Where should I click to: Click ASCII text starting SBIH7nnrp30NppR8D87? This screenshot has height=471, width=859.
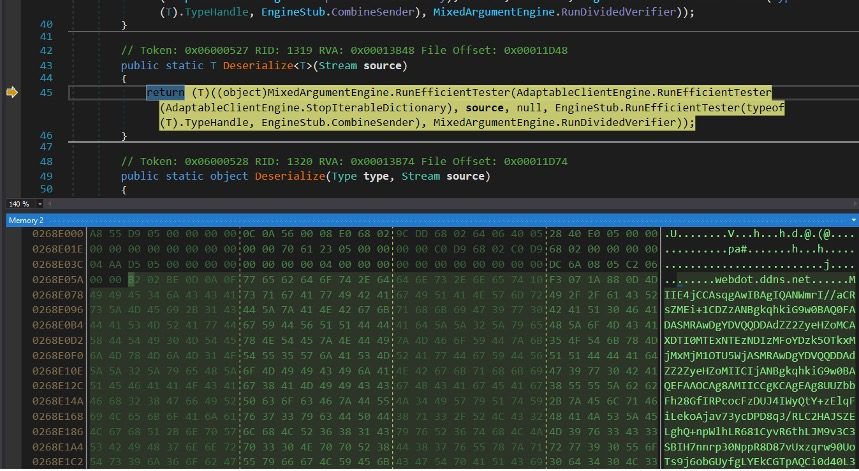click(760, 447)
